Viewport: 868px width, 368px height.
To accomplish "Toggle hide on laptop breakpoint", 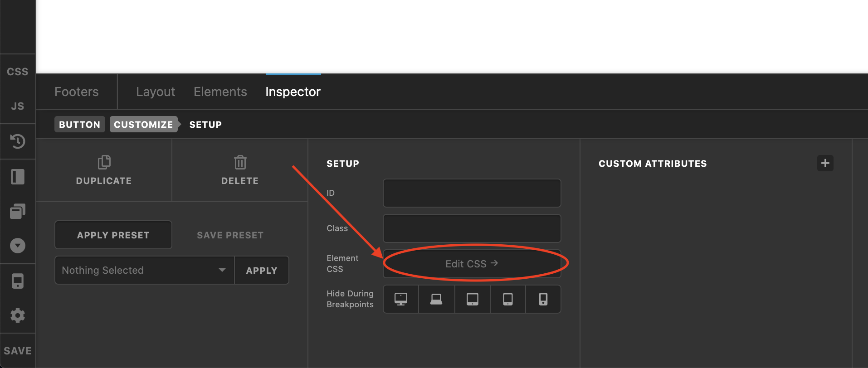I will point(436,299).
